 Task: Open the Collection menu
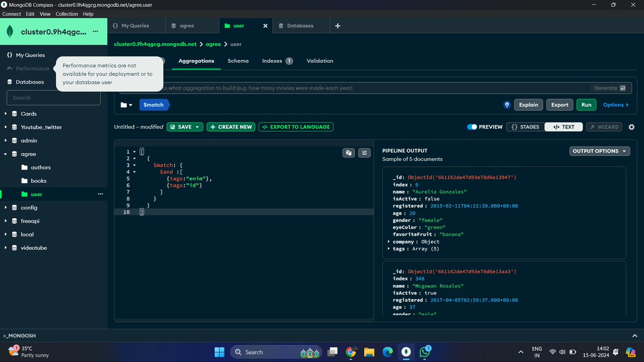click(67, 13)
